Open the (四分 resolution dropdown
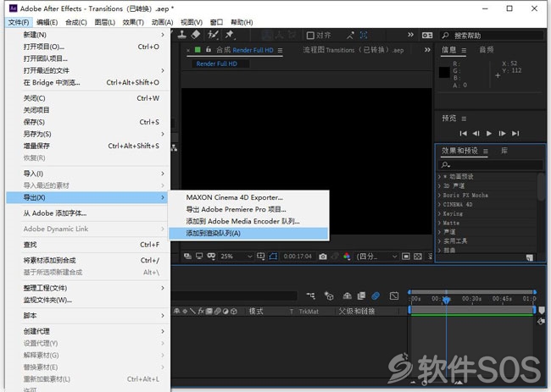Screen dimensions: 551x392 click(376, 257)
